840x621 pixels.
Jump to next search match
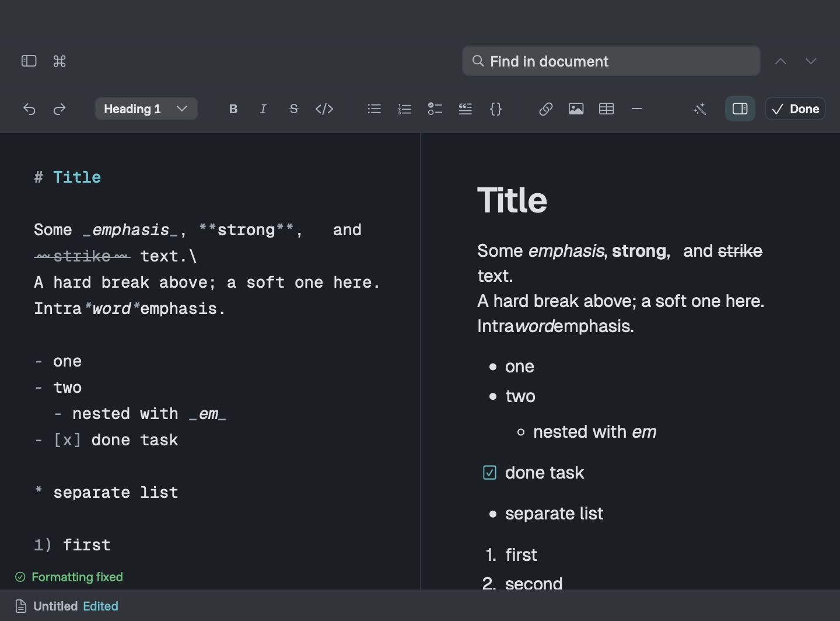(x=811, y=61)
